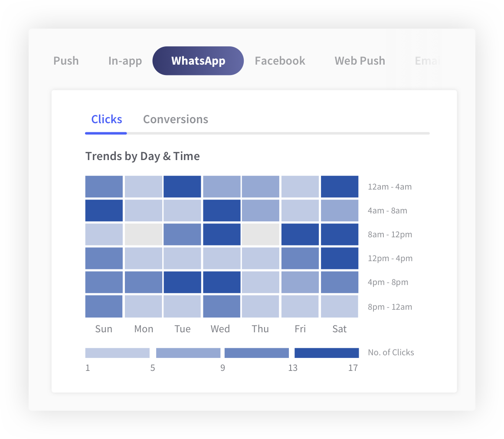The height and width of the screenshot is (439, 504).
Task: Click the Fri 4am - 8am heatmap cell
Action: click(300, 210)
